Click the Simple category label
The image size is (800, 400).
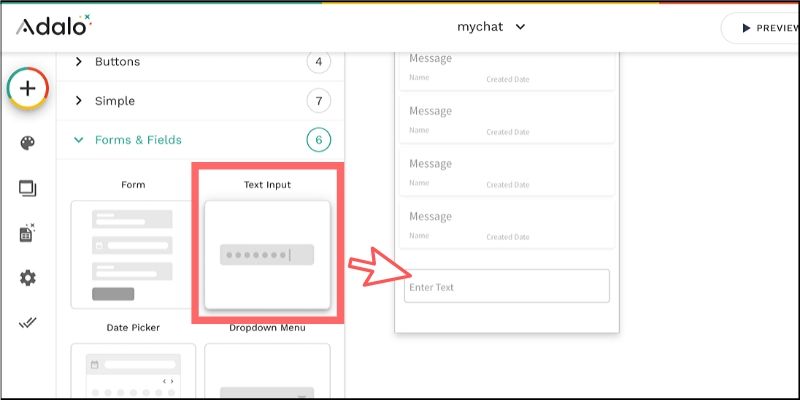point(115,101)
